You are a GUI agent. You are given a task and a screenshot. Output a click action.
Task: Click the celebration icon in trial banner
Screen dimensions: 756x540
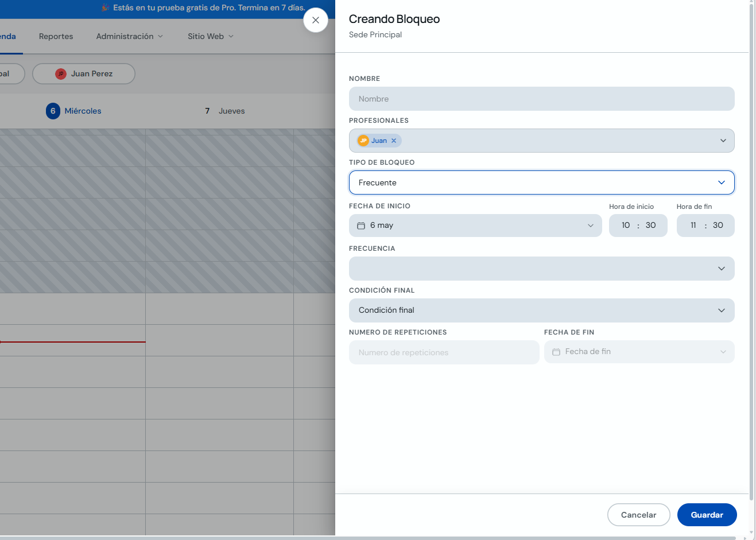[106, 7]
